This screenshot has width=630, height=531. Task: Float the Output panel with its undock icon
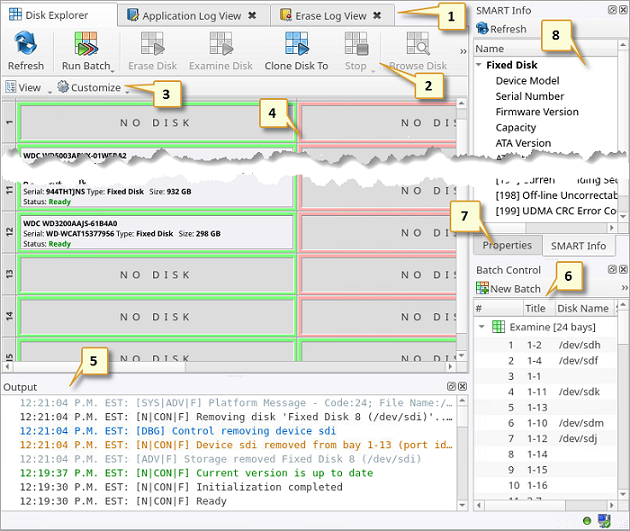(451, 386)
